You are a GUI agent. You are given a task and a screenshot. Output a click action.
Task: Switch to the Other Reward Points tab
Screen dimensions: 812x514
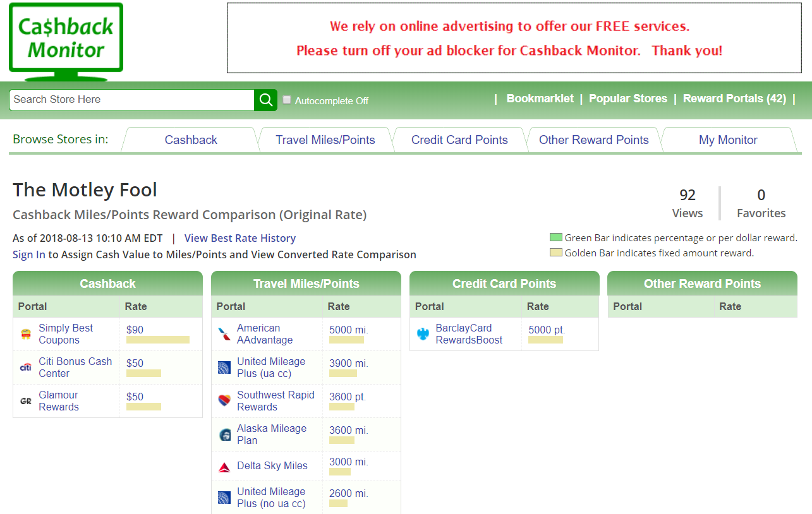tap(594, 140)
